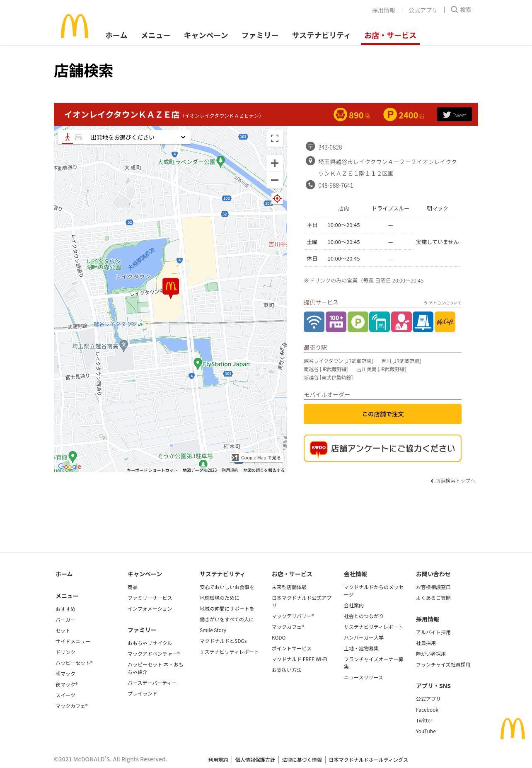
Task: Select walking directions icon on map
Action: pos(68,137)
